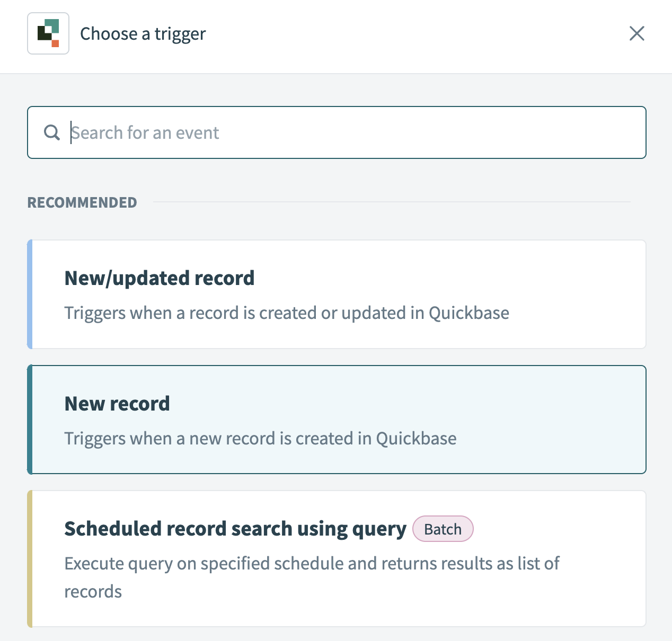Viewport: 672px width, 641px height.
Task: Close the Choose a trigger dialog
Action: (636, 33)
